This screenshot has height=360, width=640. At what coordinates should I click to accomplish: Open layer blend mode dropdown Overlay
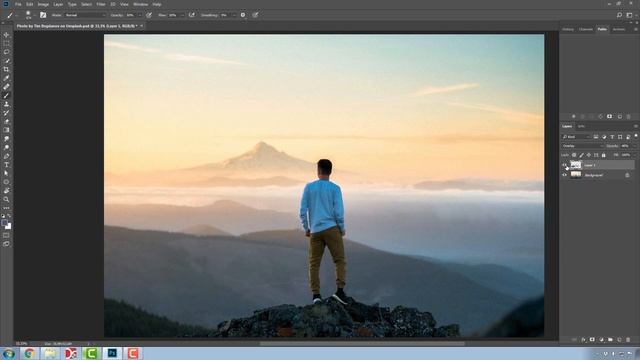click(582, 146)
